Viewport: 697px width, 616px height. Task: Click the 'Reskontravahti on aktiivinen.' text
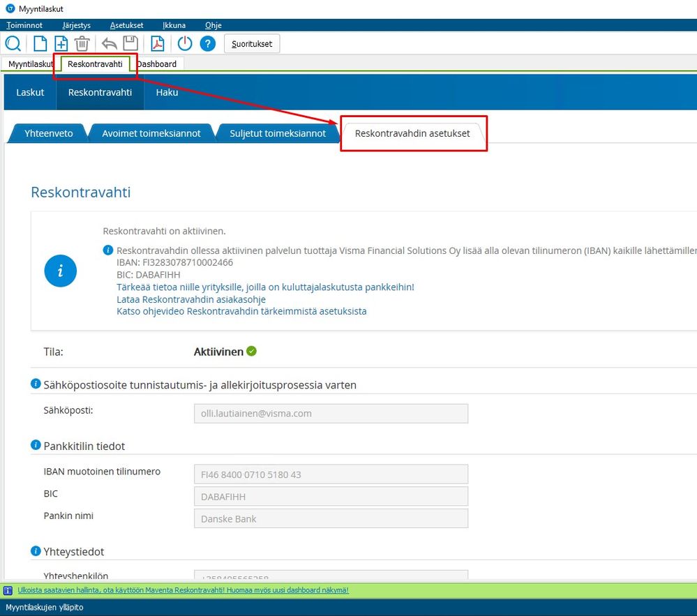(x=164, y=231)
